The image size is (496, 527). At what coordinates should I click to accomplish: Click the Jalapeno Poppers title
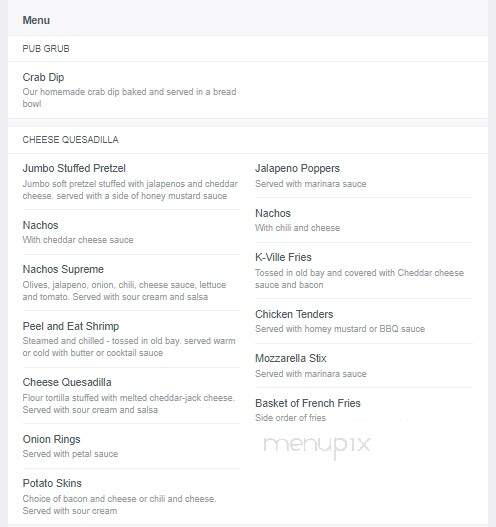point(297,168)
